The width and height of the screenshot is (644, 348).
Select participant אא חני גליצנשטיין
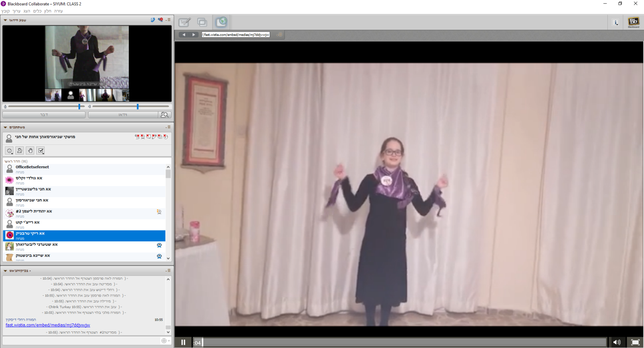84,192
